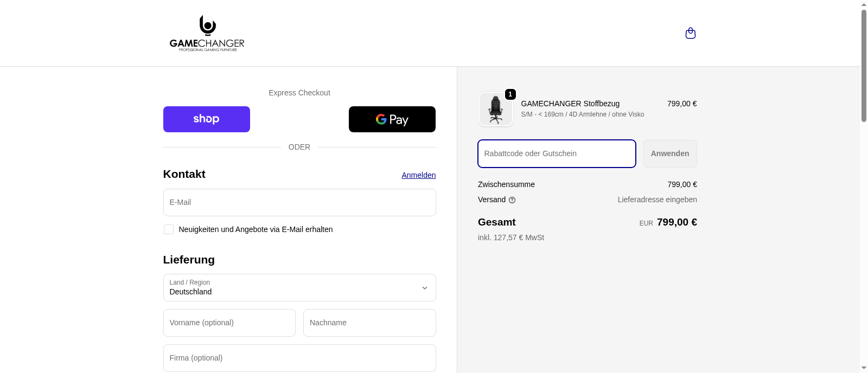Click the scrollbar down arrow
The image size is (868, 373).
click(864, 368)
